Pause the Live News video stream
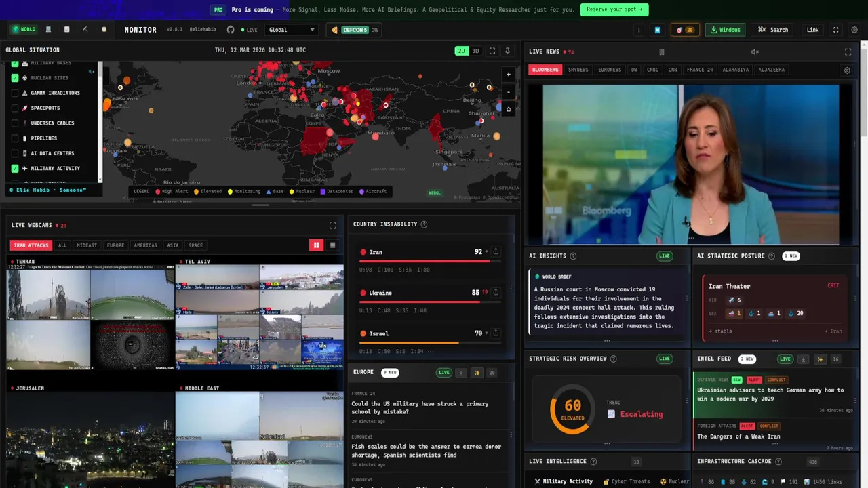The height and width of the screenshot is (488, 868). click(662, 52)
